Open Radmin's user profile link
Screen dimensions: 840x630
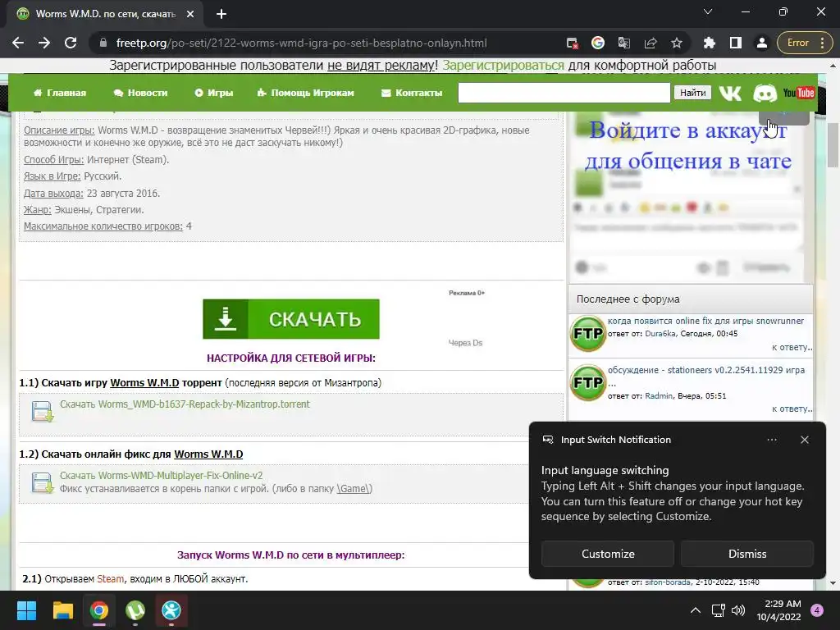pos(659,396)
